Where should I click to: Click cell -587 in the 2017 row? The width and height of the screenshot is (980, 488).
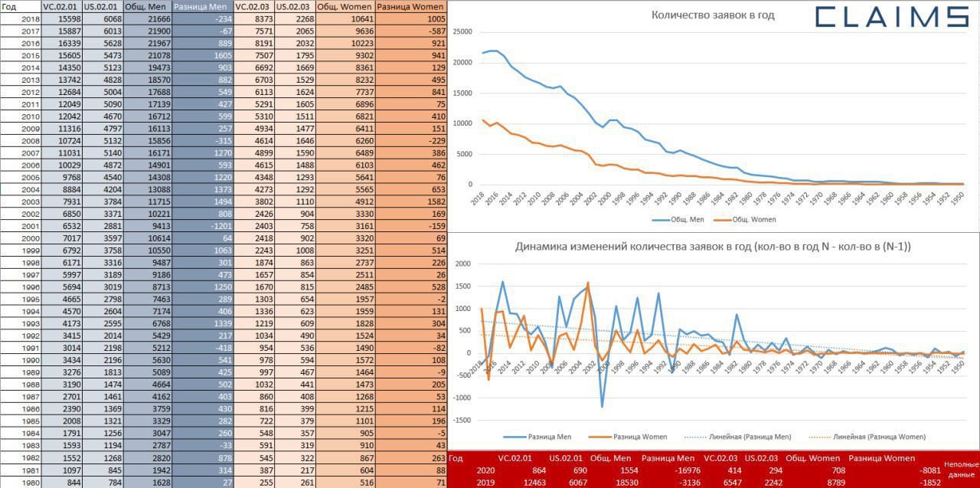tap(412, 31)
